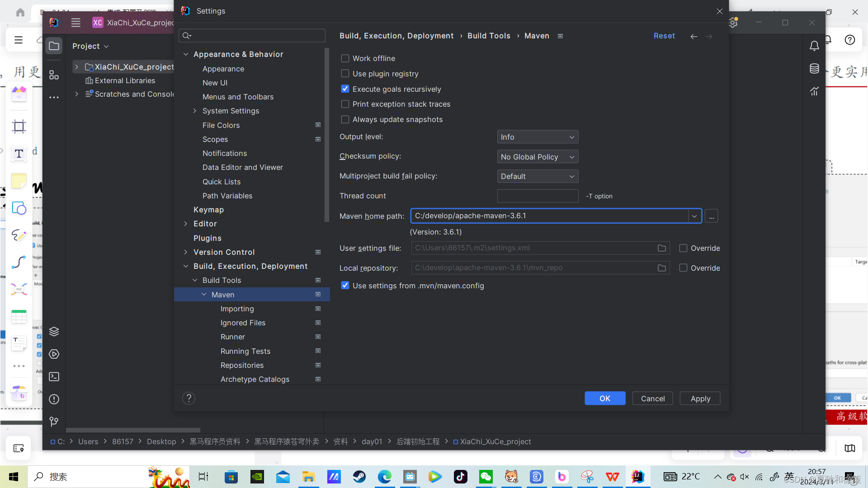The width and height of the screenshot is (868, 488).
Task: Check Override for Local repository
Action: [x=683, y=268]
